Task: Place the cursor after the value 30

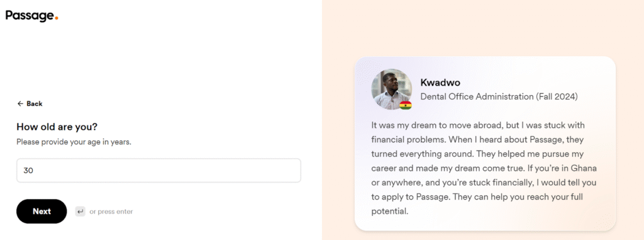Action: pyautogui.click(x=34, y=171)
